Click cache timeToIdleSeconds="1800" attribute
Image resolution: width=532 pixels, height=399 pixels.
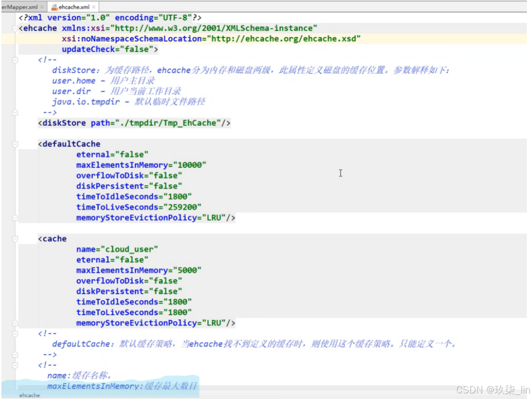pos(134,302)
